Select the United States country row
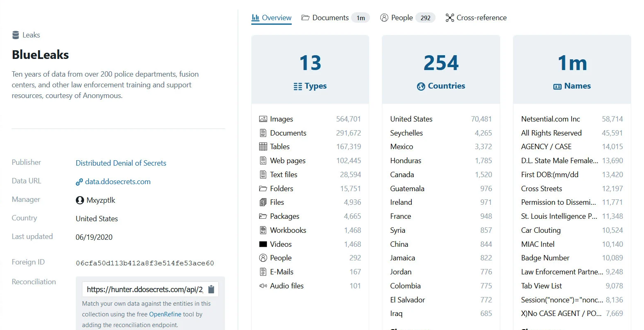Image resolution: width=644 pixels, height=330 pixels. click(441, 119)
